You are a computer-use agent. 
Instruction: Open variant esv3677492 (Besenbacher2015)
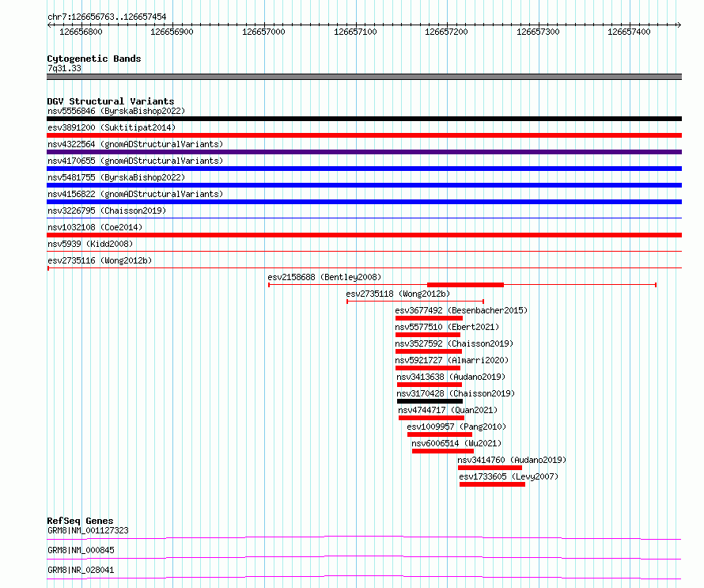pos(461,310)
